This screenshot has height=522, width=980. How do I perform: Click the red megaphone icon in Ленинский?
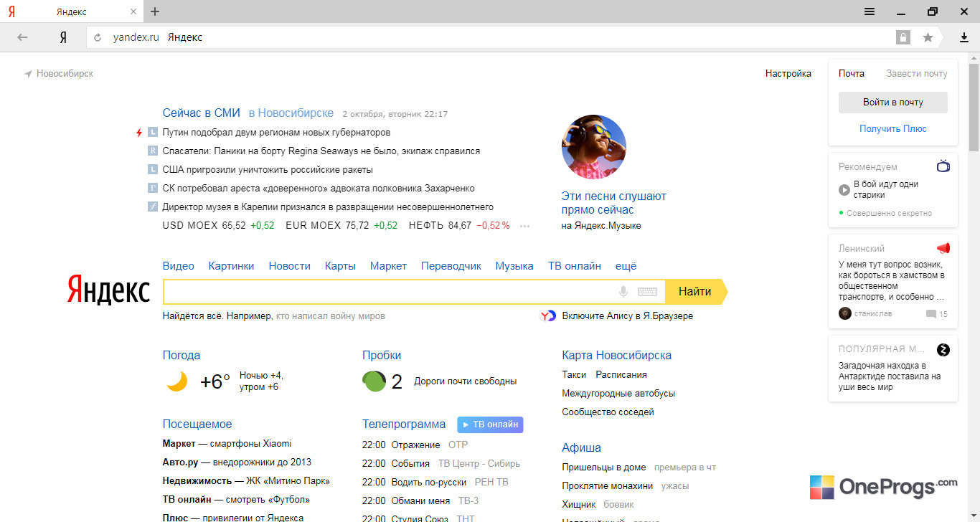click(x=943, y=248)
